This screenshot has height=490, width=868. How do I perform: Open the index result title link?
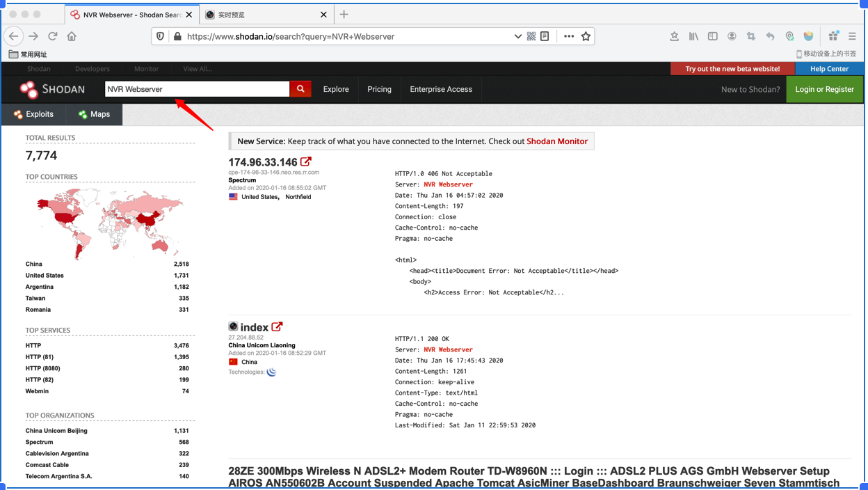coord(254,327)
